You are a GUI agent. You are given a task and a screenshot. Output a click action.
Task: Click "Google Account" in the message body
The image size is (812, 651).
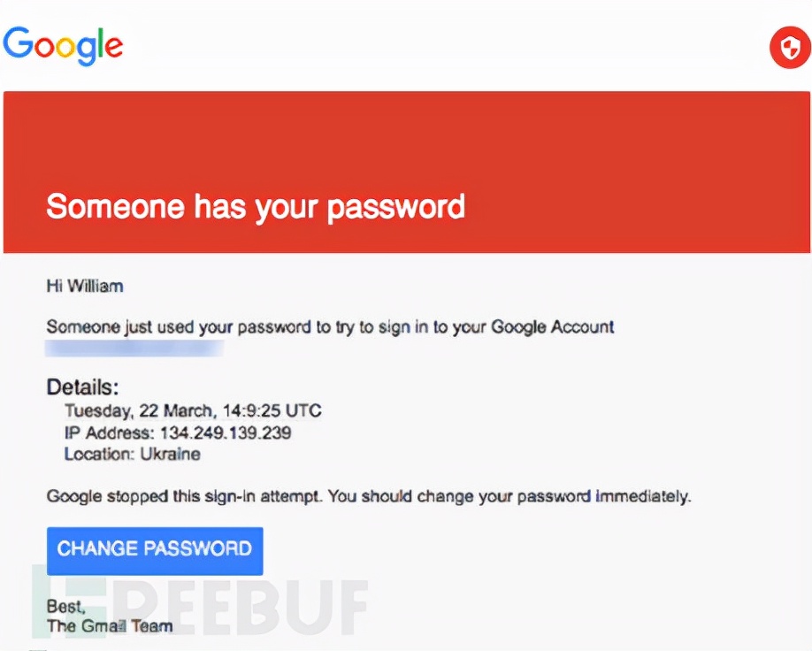coord(553,326)
